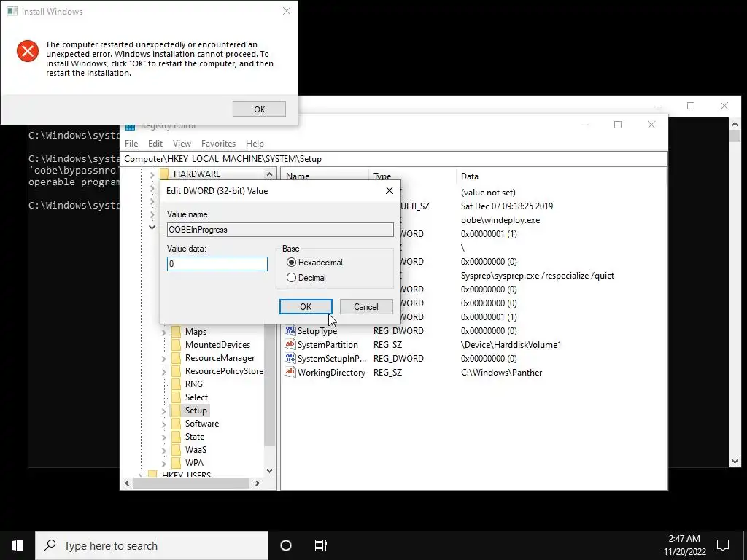747x560 pixels.
Task: Click the SystemSetupInP... DWORD icon
Action: 290,358
